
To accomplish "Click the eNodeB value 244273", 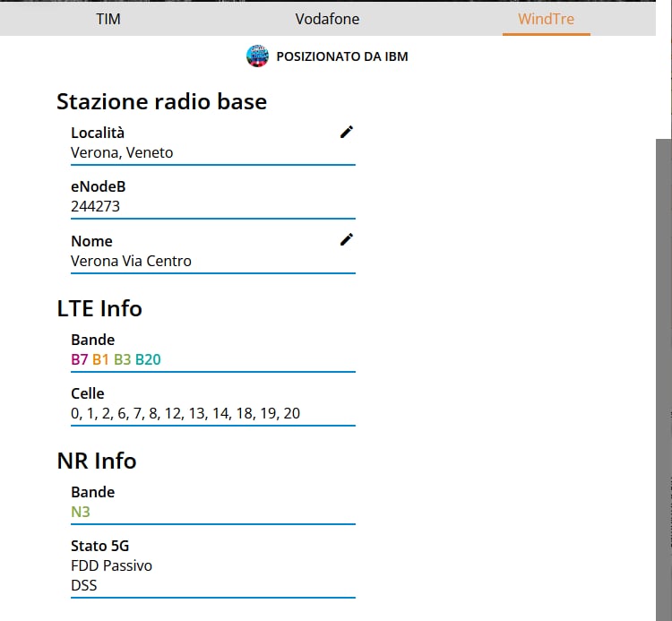I will pyautogui.click(x=95, y=206).
